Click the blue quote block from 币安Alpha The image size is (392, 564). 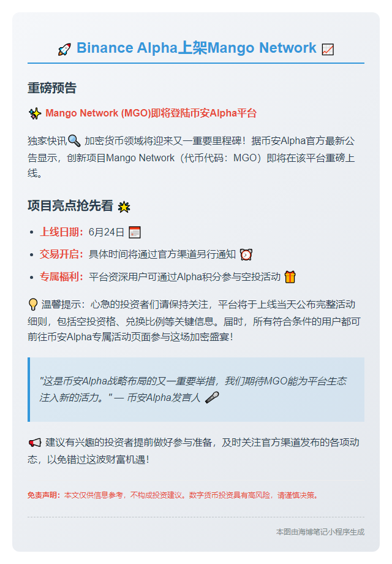196,389
